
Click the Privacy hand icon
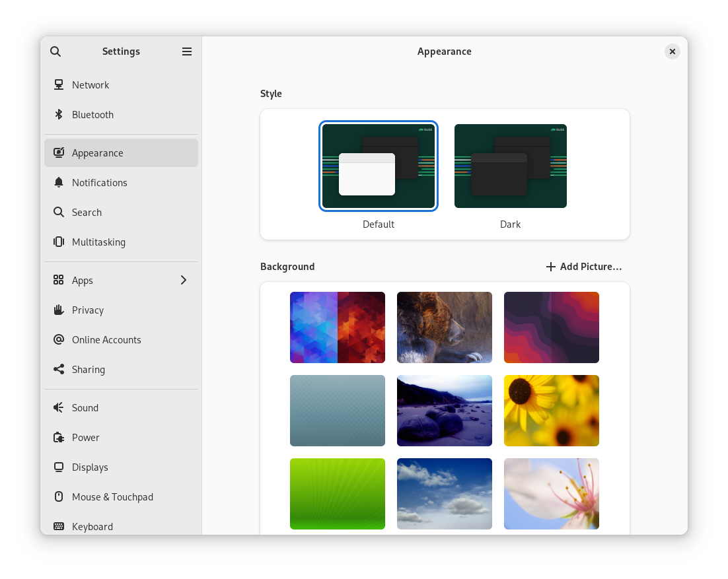coord(59,310)
